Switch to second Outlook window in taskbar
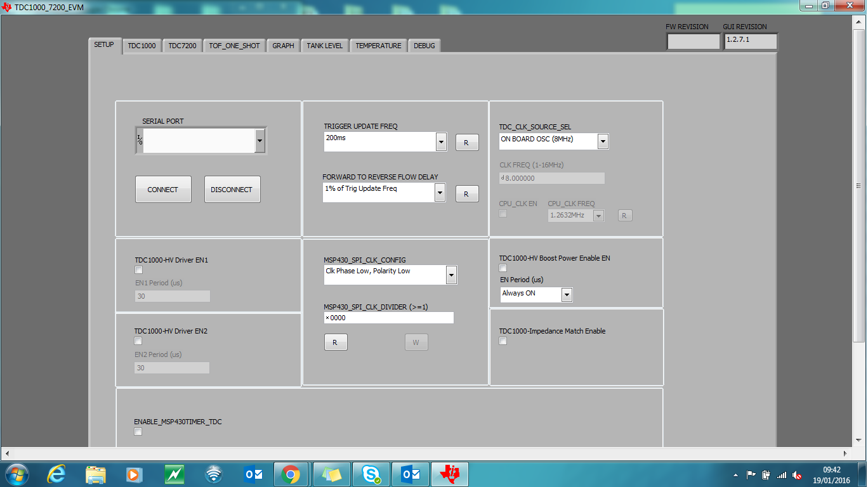The image size is (868, 487). pos(411,474)
